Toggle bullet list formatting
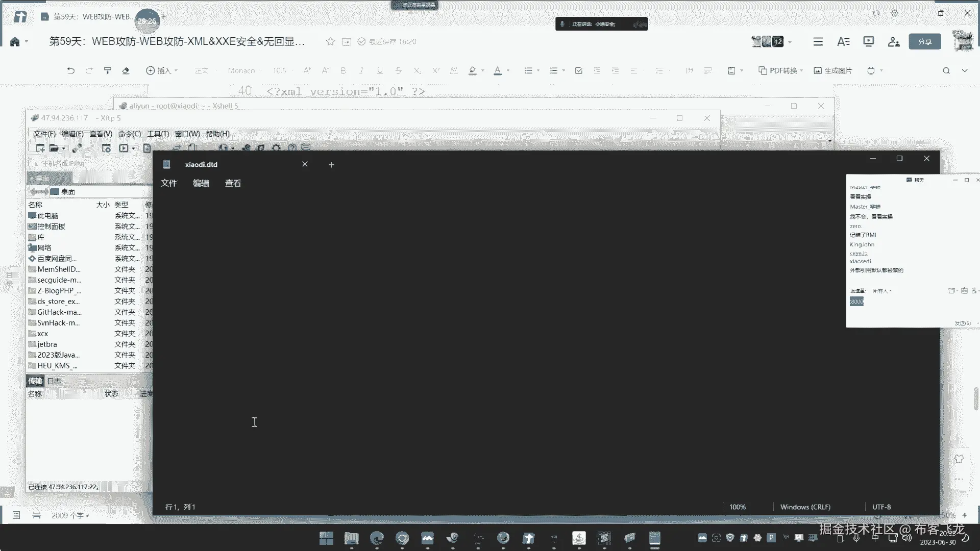Viewport: 980px width, 551px height. click(528, 70)
